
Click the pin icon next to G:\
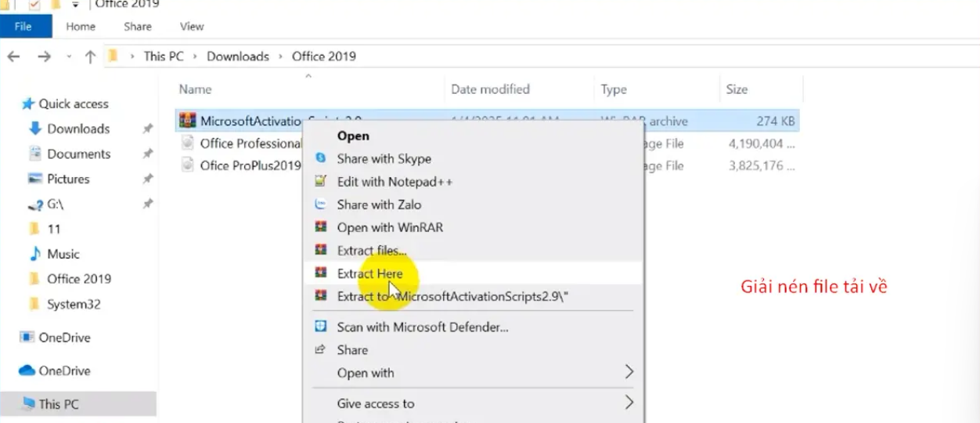[147, 204]
